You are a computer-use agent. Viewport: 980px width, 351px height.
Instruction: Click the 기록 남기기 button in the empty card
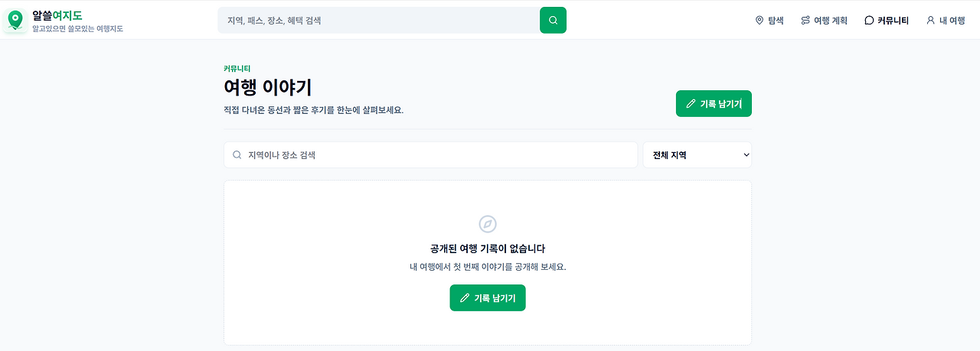point(488,298)
